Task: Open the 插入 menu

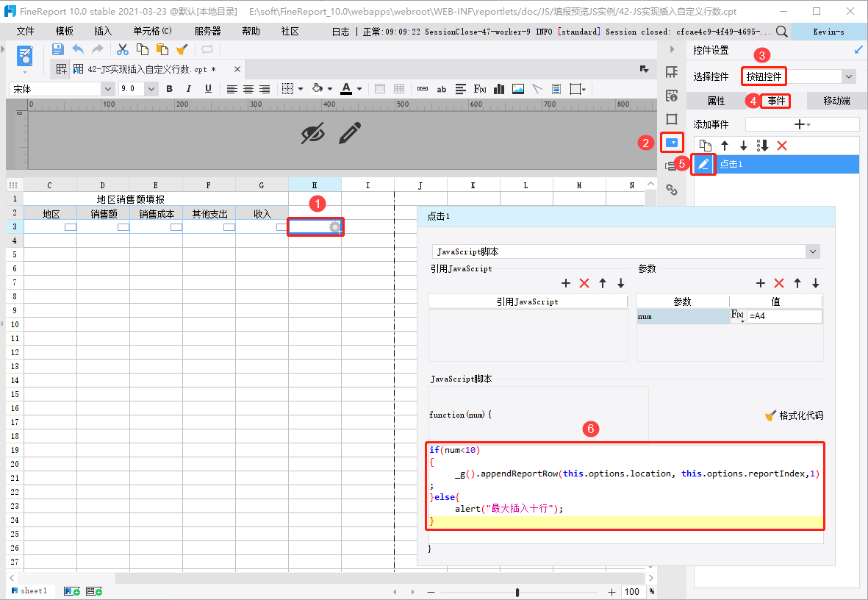Action: (103, 31)
